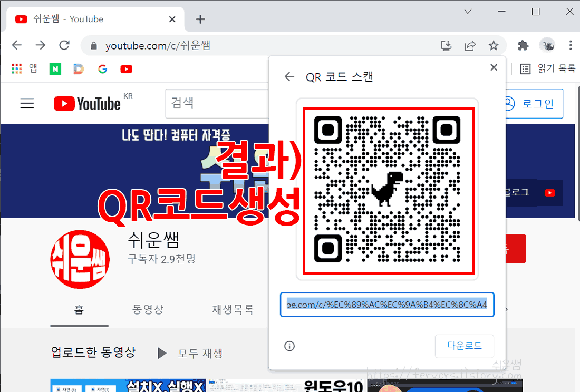Open the Apps grid bookmark
Screen dimensions: 580x392
(17, 68)
